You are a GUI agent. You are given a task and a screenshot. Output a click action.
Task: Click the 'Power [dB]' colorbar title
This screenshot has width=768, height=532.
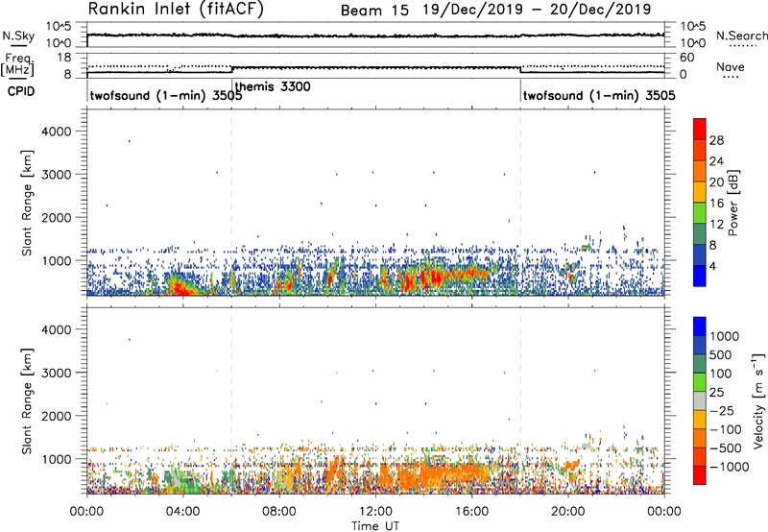[732, 203]
